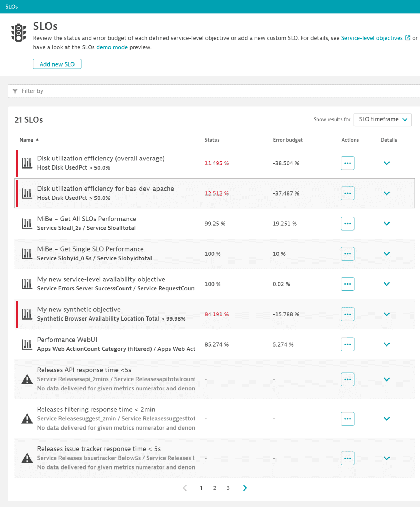The width and height of the screenshot is (420, 507).
Task: Click warning icon of Releases issue tracker response time
Action: click(27, 458)
